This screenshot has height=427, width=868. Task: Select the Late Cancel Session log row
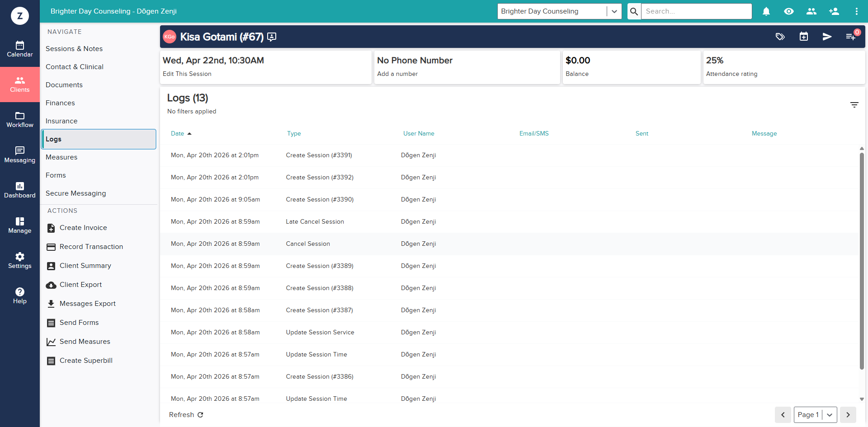tap(509, 222)
